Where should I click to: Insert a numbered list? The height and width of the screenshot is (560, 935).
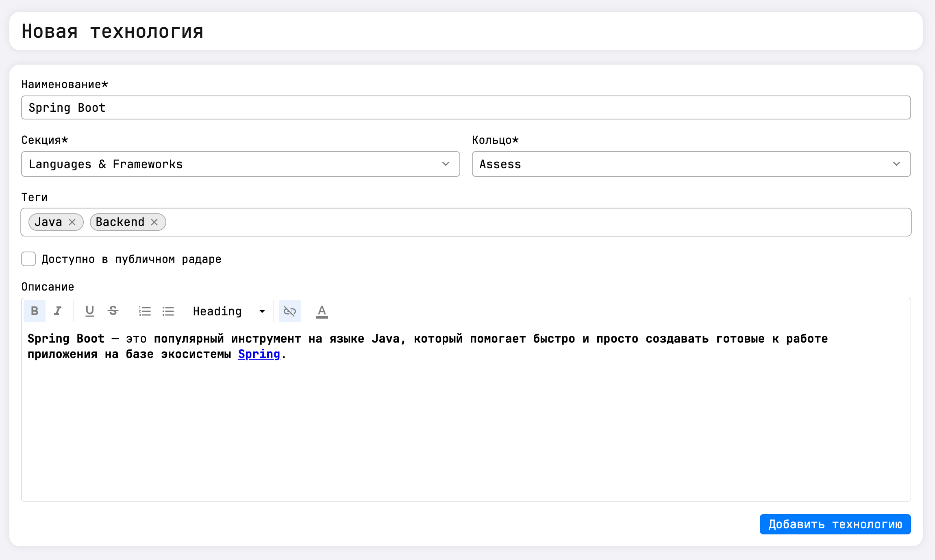pyautogui.click(x=145, y=311)
